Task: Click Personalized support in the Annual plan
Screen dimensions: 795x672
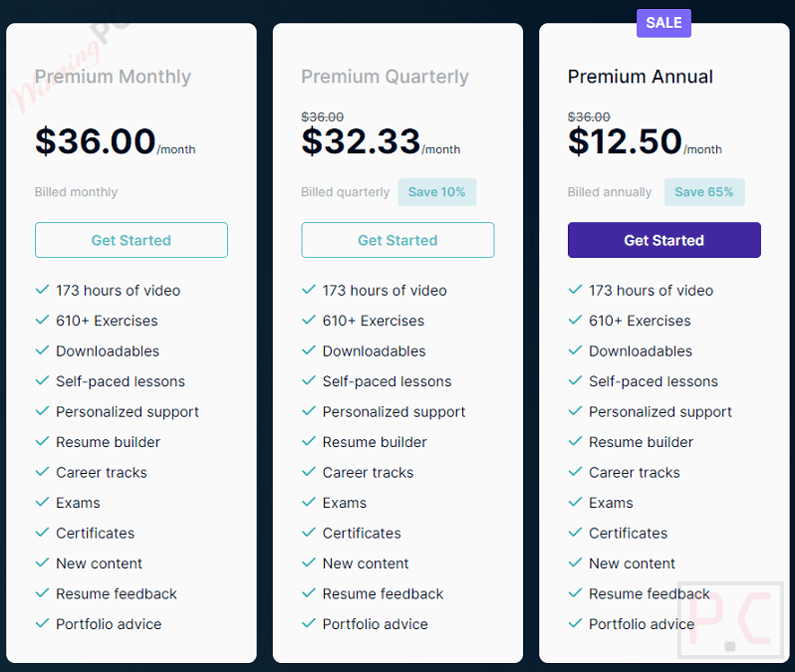Action: point(661,412)
